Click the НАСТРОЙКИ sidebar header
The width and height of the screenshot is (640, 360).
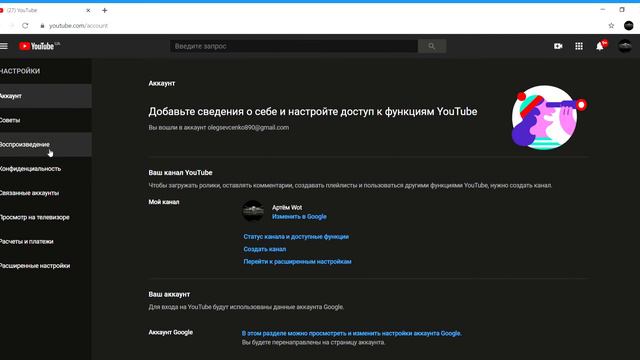(20, 71)
